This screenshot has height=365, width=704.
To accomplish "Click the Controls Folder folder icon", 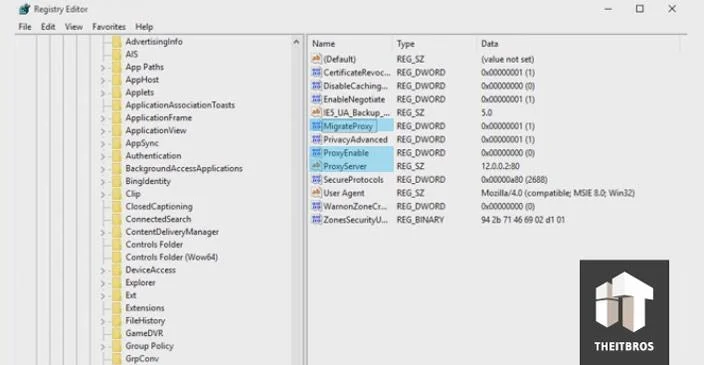I will click(117, 245).
